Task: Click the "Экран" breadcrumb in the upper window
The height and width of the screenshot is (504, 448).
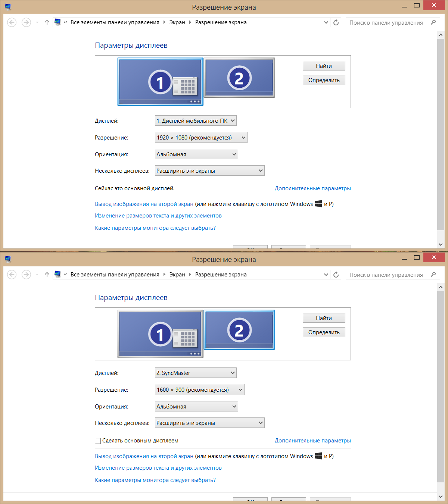Action: point(177,22)
